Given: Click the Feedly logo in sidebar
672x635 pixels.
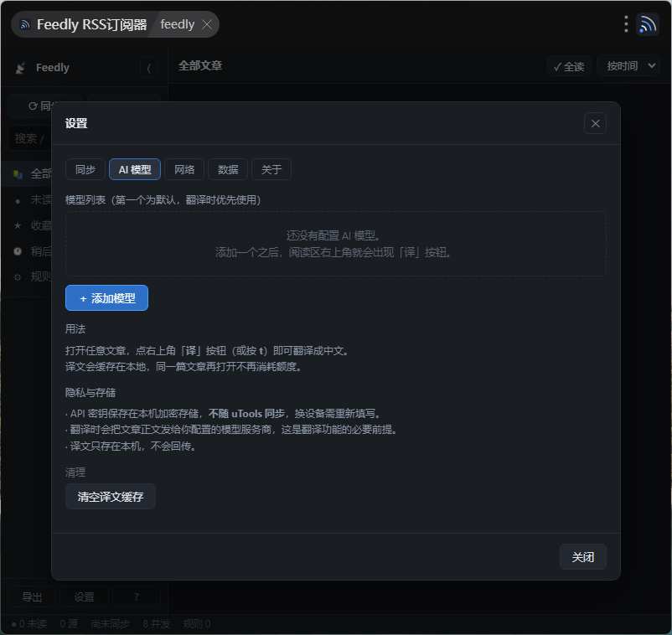Looking at the screenshot, I should tap(20, 68).
